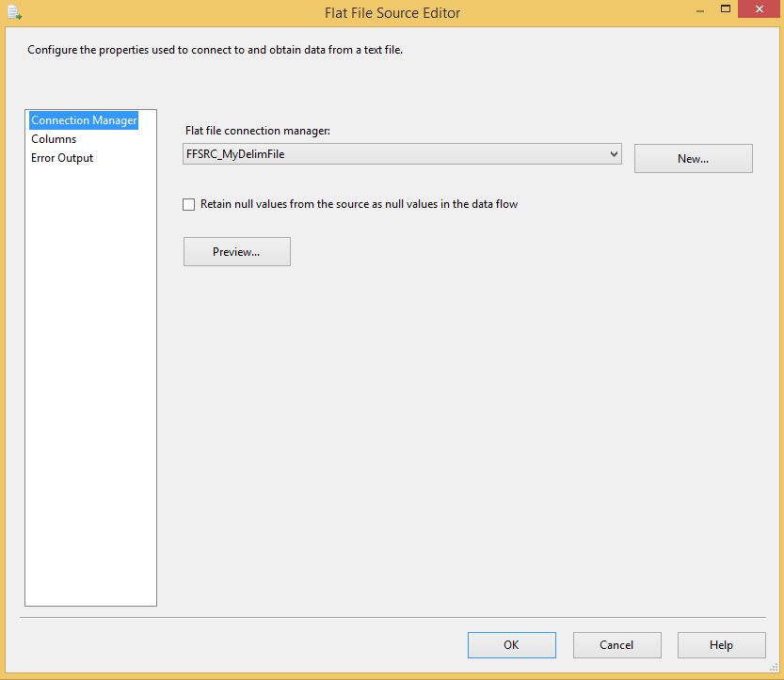Click the Flat File Source Editor title text
The width and height of the screenshot is (784, 680).
[392, 12]
